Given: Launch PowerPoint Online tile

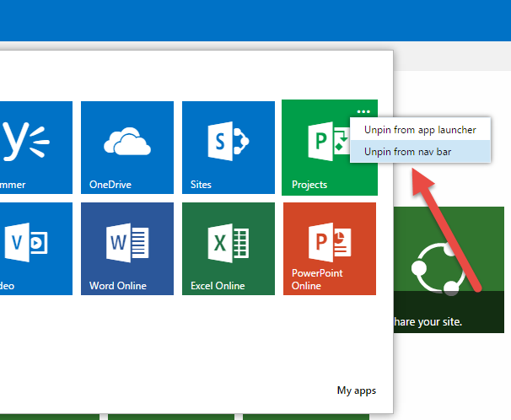Looking at the screenshot, I should pyautogui.click(x=330, y=249).
